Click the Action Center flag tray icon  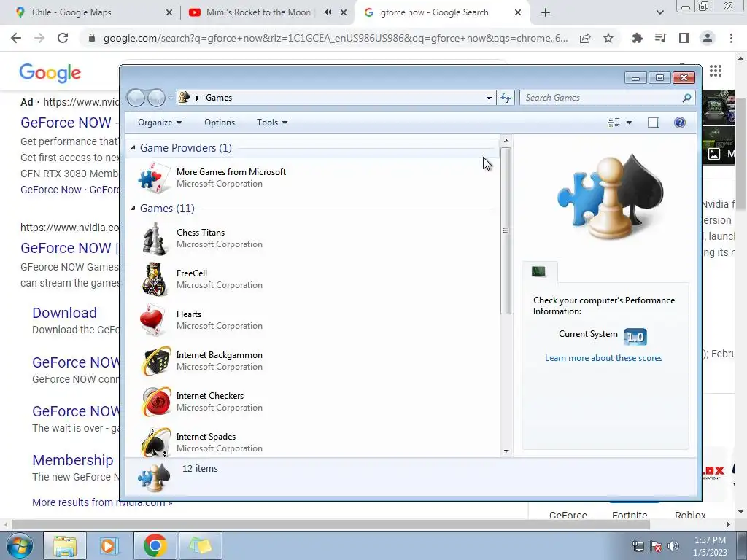point(656,546)
